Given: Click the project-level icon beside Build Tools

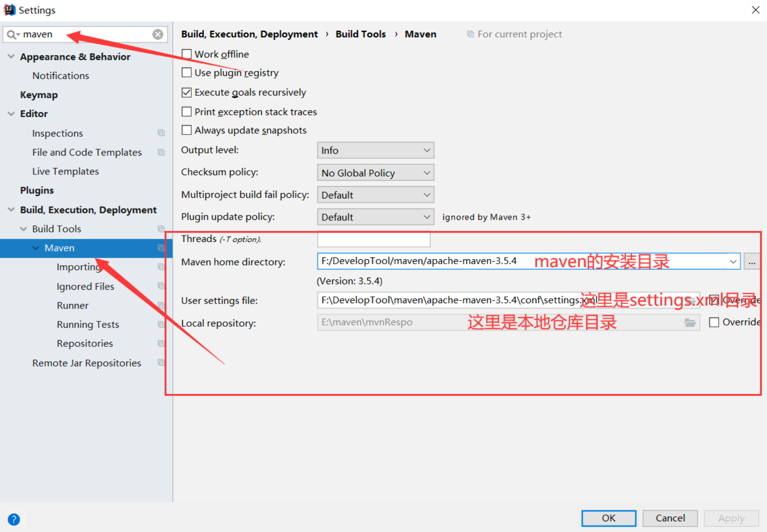Looking at the screenshot, I should click(161, 228).
